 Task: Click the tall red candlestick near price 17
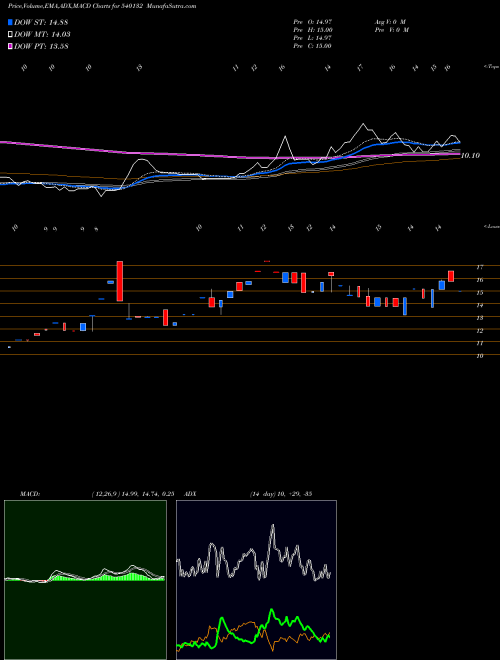tap(120, 281)
